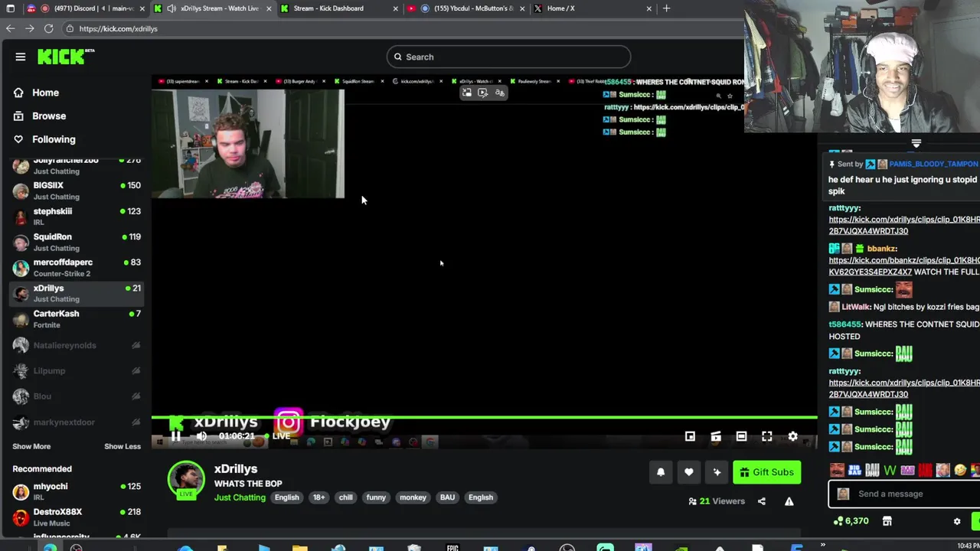
Task: Switch to Ybcdul YouTube tab
Action: pyautogui.click(x=465, y=8)
